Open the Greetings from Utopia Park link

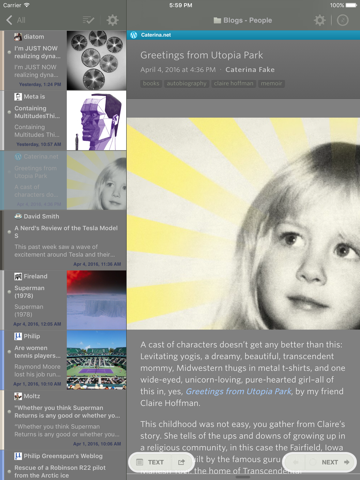coord(238,391)
